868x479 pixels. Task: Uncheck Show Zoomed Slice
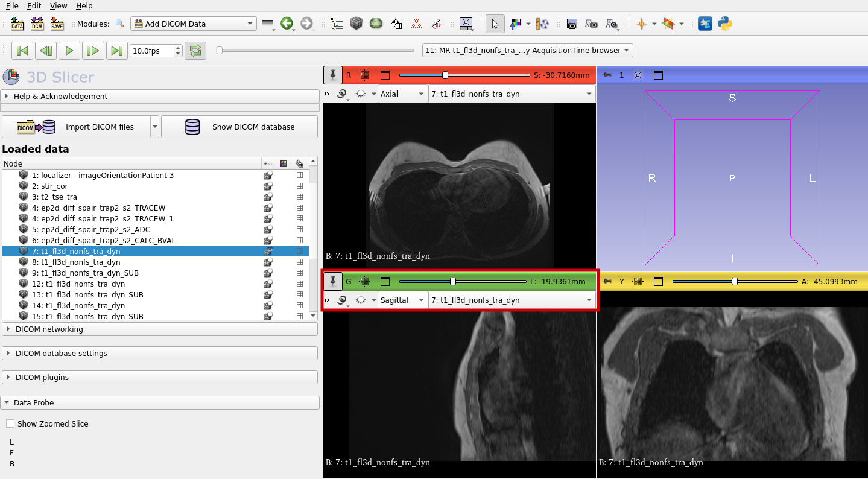tap(10, 423)
